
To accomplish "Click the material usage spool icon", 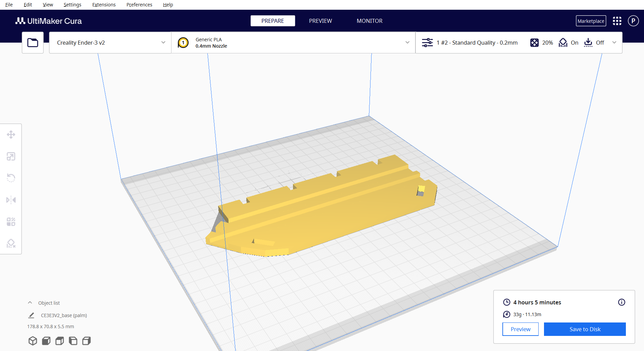I will pos(506,314).
